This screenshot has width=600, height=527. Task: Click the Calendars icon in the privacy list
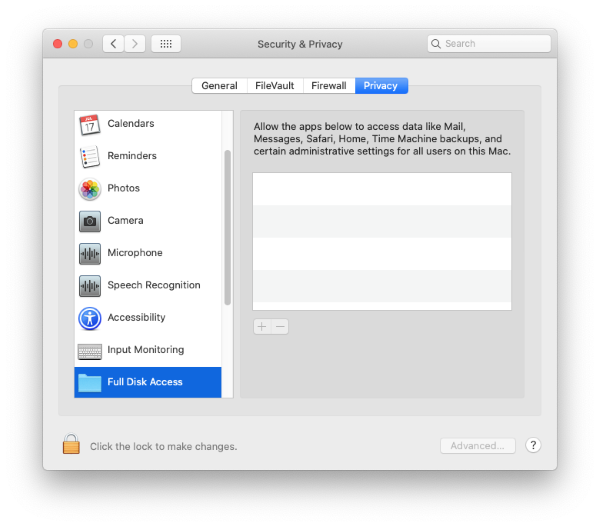(90, 124)
